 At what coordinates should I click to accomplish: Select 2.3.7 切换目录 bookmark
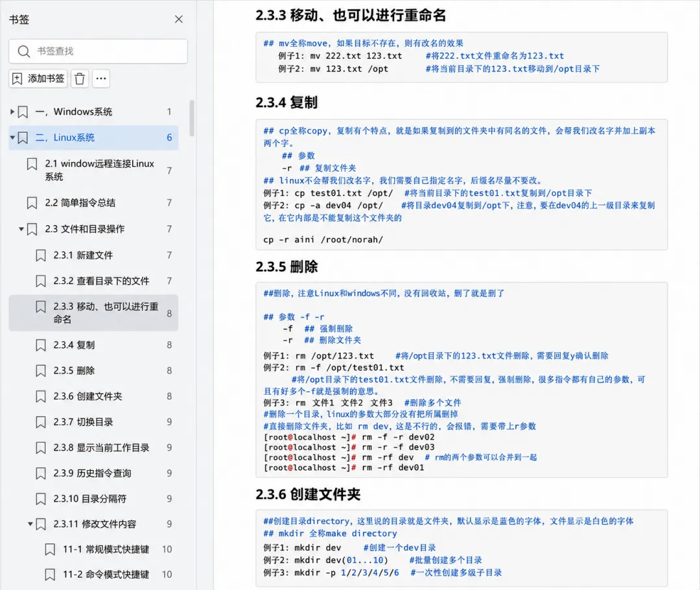93,422
